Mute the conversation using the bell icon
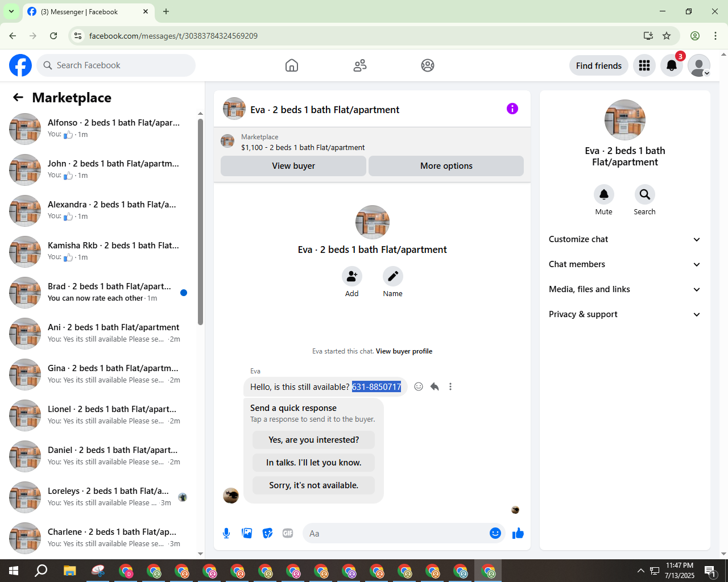Viewport: 728px width, 582px height. click(x=604, y=194)
